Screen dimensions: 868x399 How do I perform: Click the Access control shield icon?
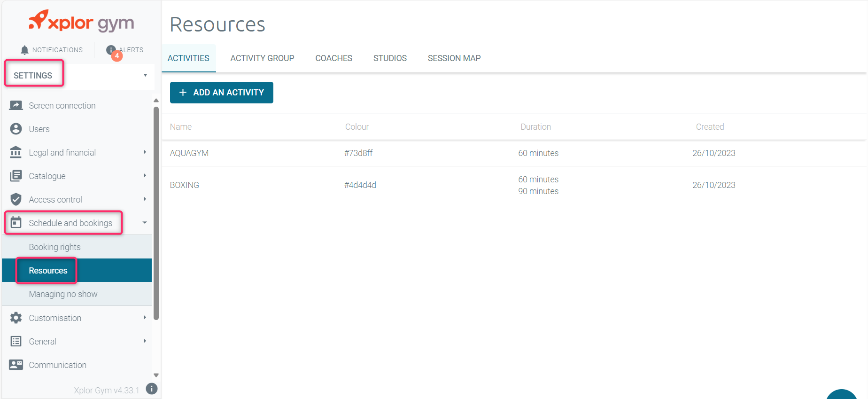coord(16,199)
